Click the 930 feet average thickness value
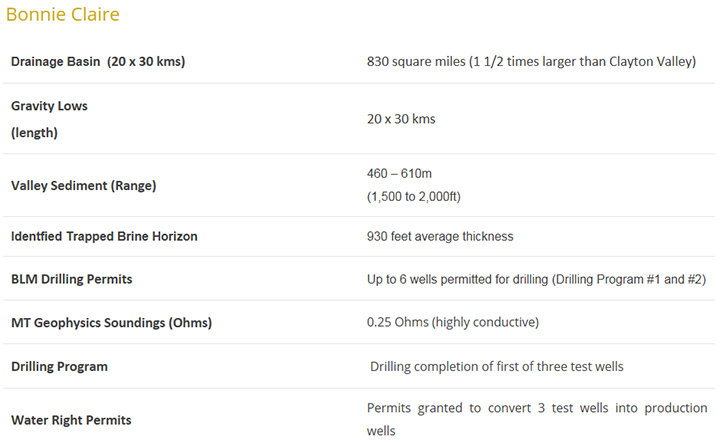Viewport: 725px width, 443px height. 440,236
